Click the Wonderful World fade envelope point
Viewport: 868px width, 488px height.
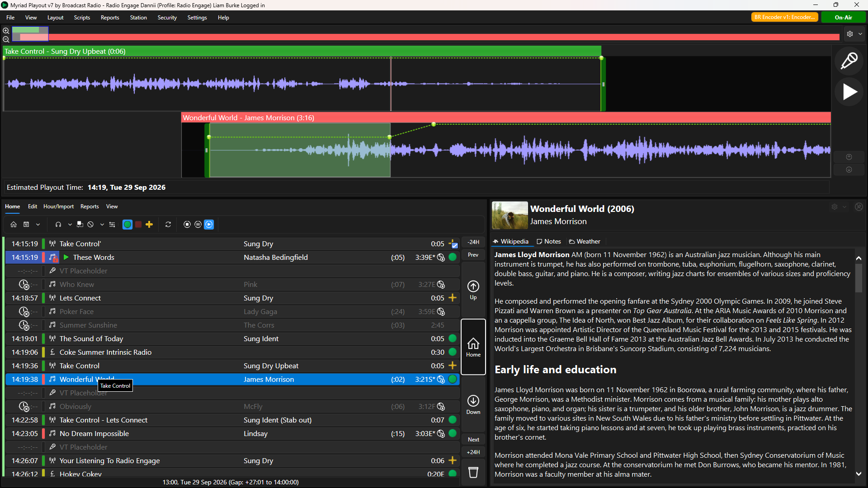coord(434,124)
